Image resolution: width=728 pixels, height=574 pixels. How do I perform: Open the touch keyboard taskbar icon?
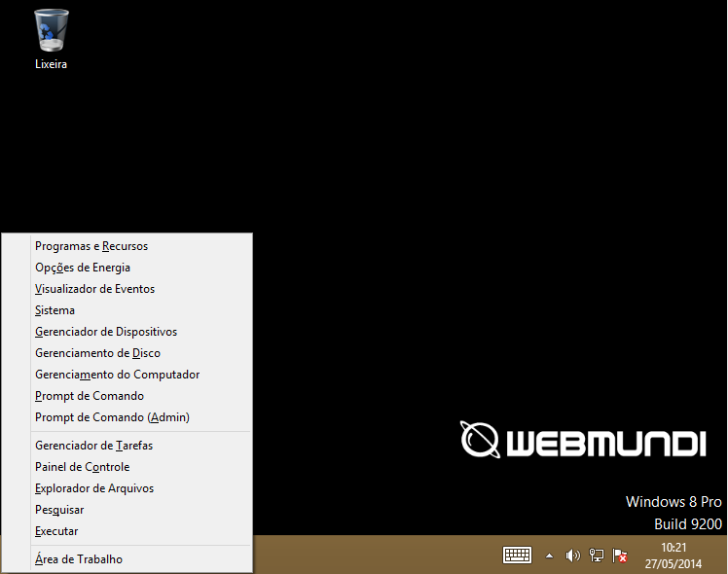[517, 555]
